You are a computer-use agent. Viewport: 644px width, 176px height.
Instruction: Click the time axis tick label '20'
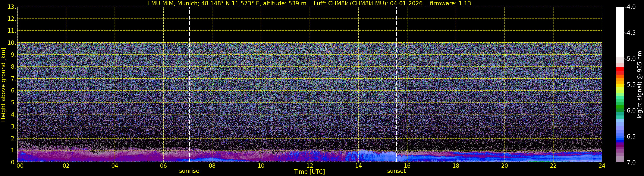(x=505, y=166)
